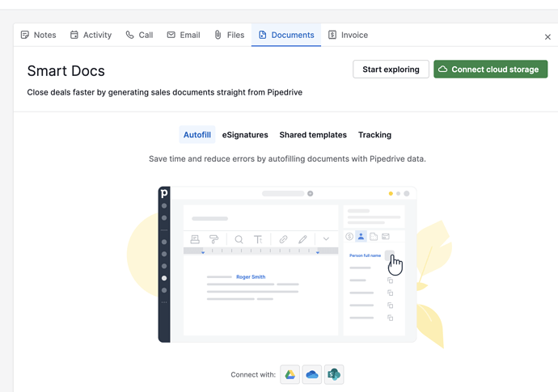Click the person icon in illustration sidebar

(361, 237)
